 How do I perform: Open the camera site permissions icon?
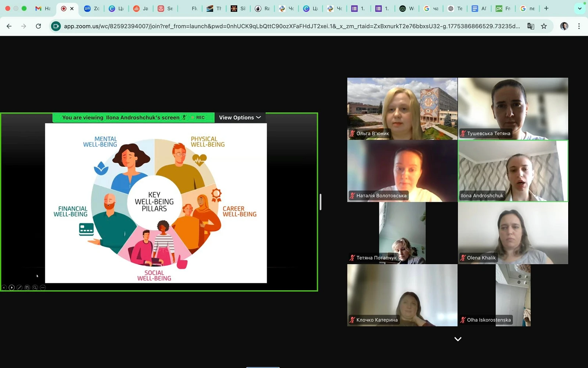point(56,26)
